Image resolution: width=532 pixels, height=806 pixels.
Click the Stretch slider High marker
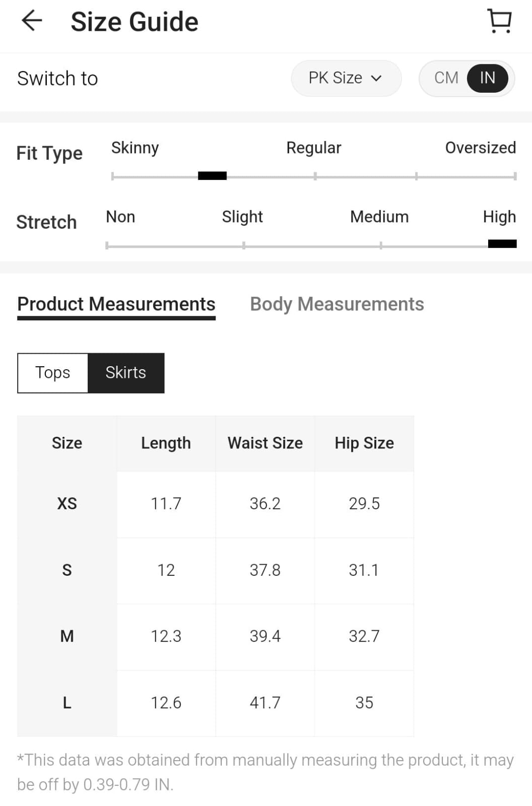click(502, 244)
